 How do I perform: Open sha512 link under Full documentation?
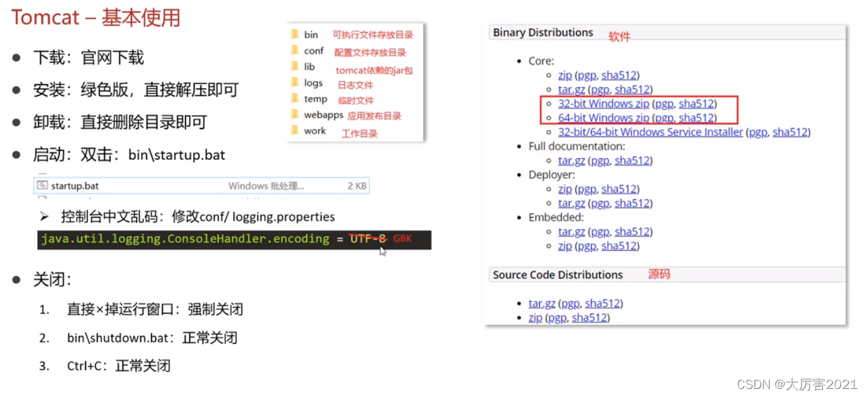632,160
